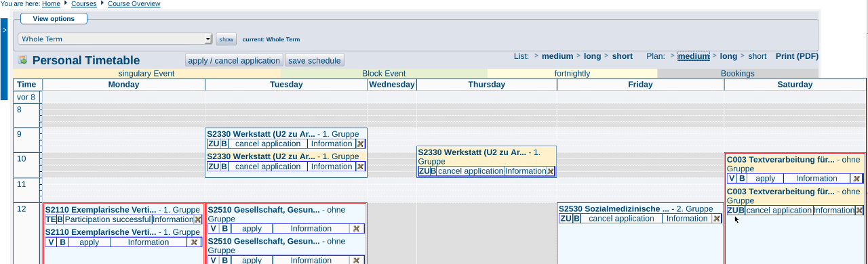The height and width of the screenshot is (264, 868).
Task: Open Course Overview breadcrumb link
Action: click(134, 4)
